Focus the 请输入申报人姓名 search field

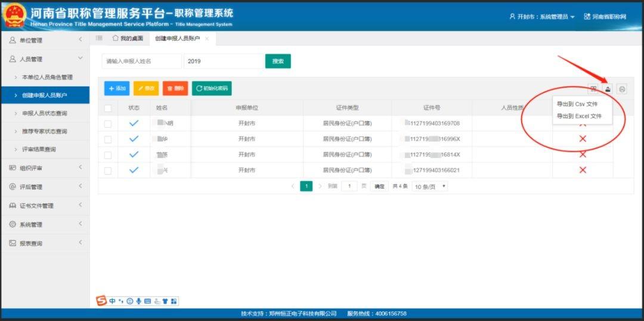[x=142, y=61]
